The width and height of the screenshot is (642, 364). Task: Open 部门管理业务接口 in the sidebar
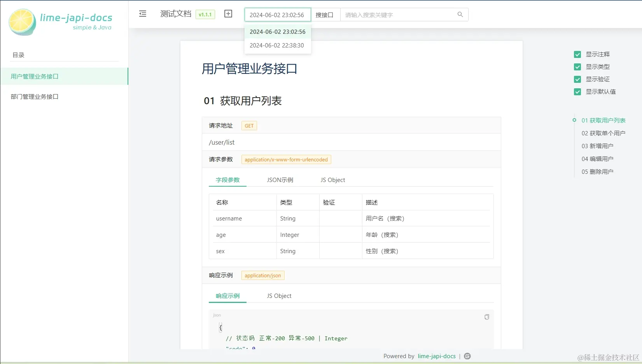[64, 96]
